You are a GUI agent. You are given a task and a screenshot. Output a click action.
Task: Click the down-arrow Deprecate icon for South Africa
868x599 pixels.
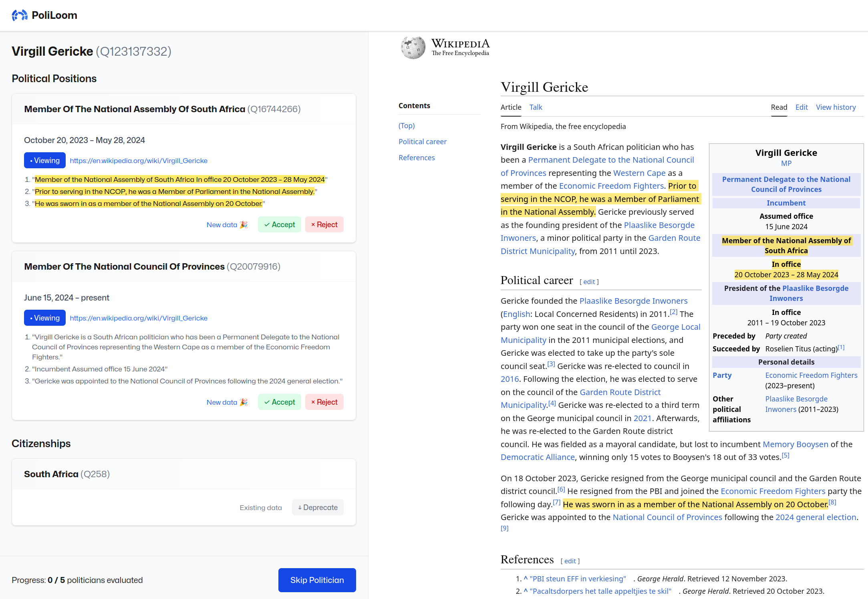(x=300, y=507)
